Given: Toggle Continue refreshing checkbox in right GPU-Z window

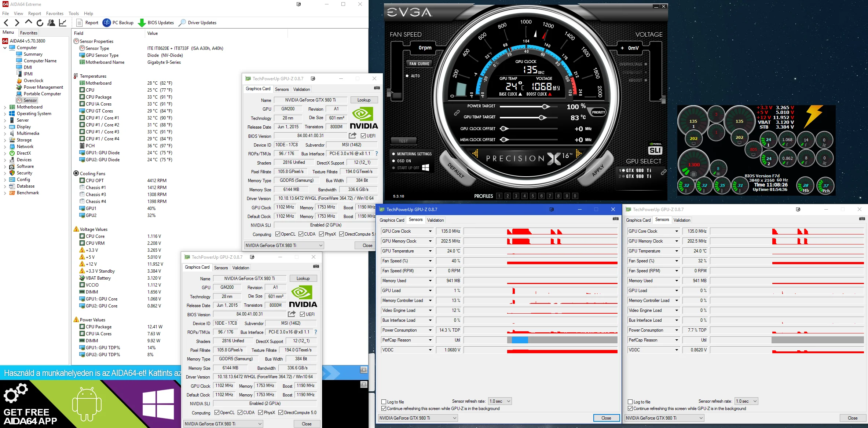Looking at the screenshot, I should [x=630, y=409].
